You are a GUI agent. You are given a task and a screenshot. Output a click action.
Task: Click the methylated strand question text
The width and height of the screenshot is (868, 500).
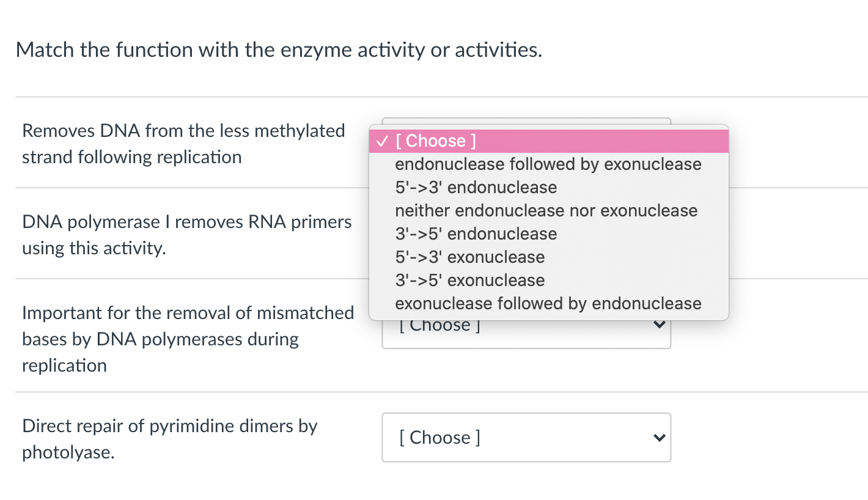coord(183,144)
